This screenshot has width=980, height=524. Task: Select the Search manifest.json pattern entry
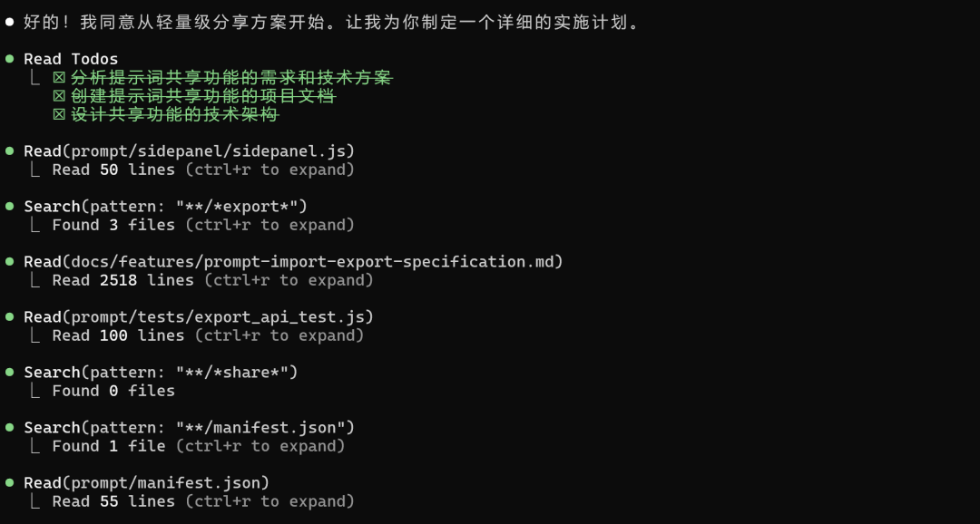(190, 428)
